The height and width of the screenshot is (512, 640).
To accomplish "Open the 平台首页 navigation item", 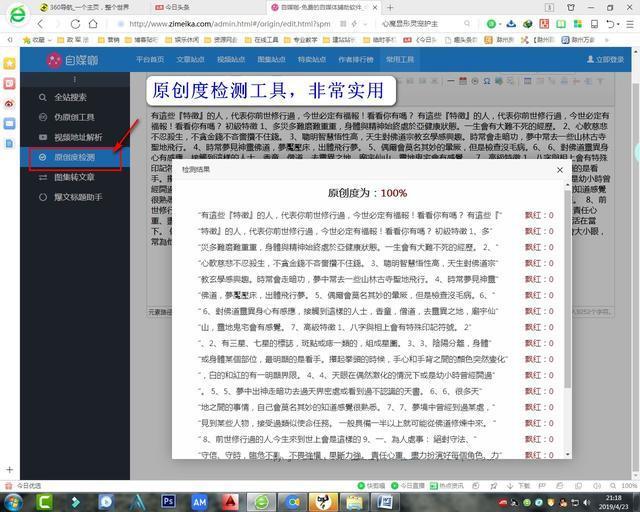I will coord(151,59).
